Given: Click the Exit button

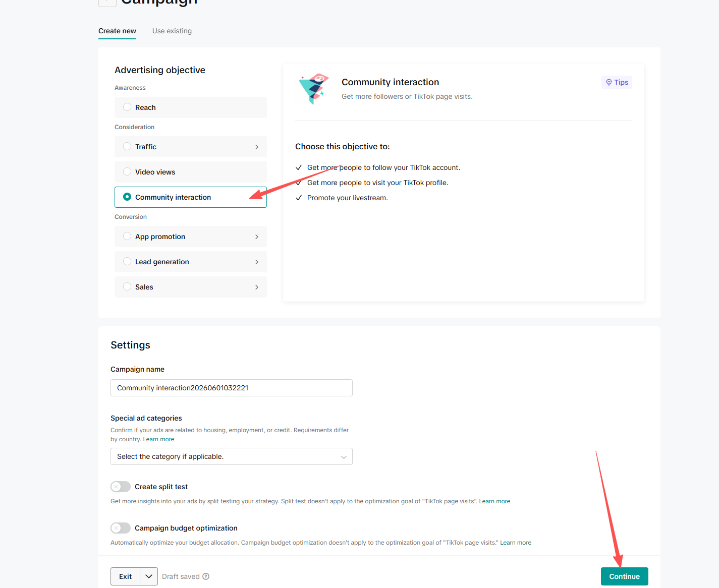Looking at the screenshot, I should tap(126, 576).
